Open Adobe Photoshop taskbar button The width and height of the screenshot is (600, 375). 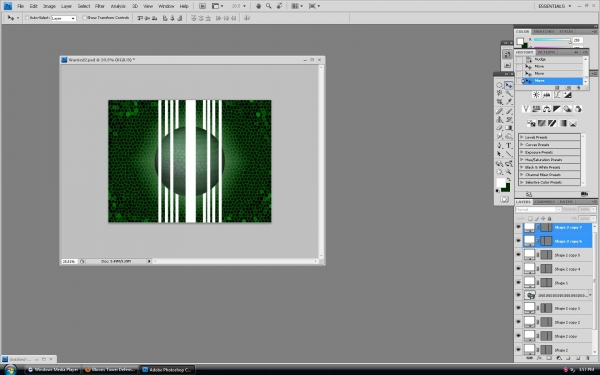tap(167, 370)
